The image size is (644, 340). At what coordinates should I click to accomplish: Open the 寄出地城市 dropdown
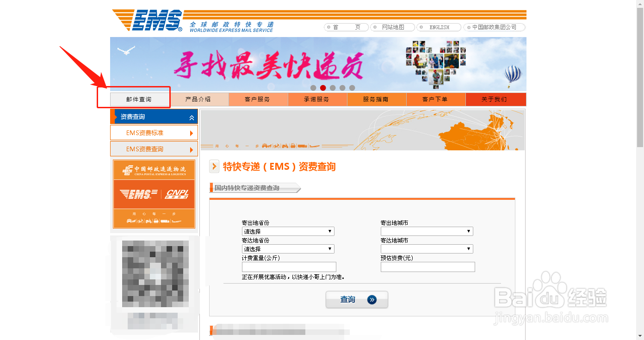coord(427,231)
